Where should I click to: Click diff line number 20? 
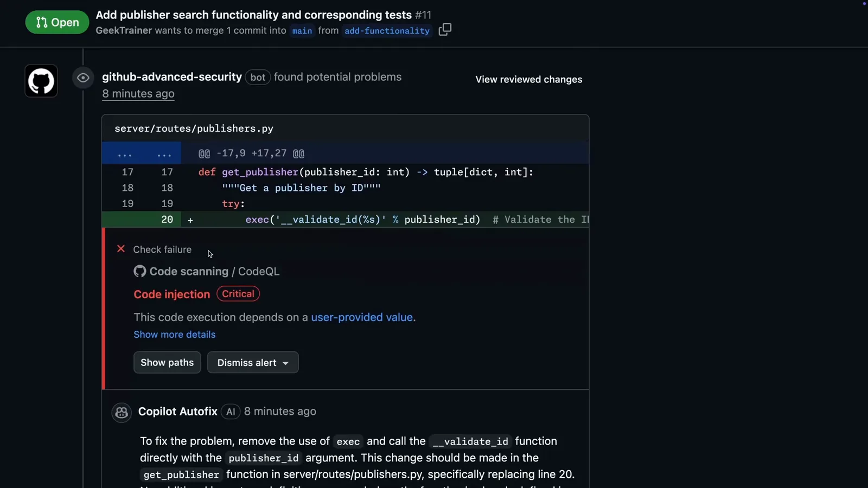(x=167, y=220)
